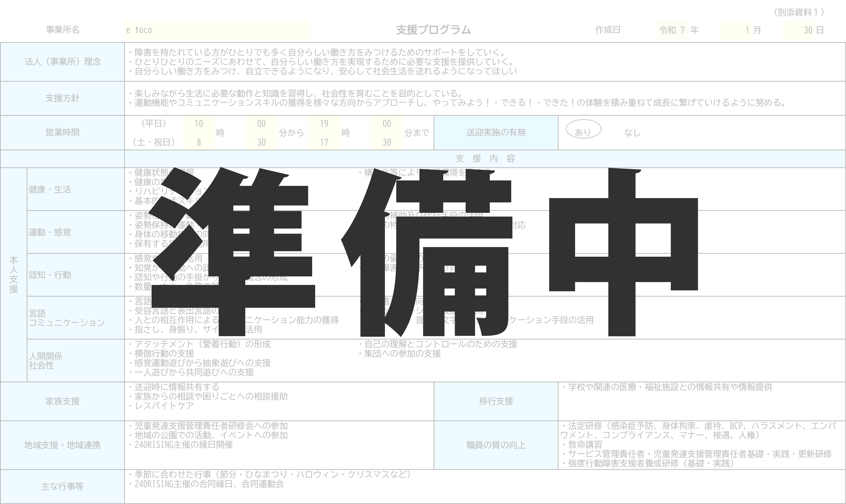Click the 職員の質の向上 header cell

[x=496, y=445]
